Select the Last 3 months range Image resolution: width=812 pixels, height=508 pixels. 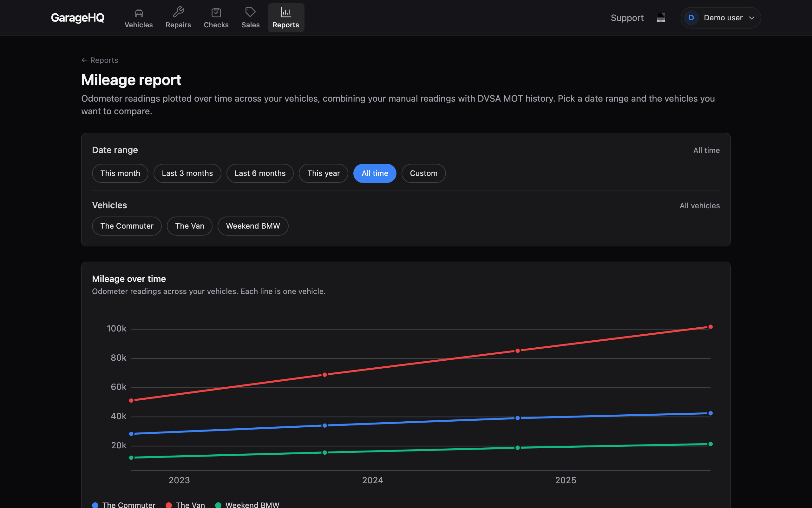coord(187,173)
